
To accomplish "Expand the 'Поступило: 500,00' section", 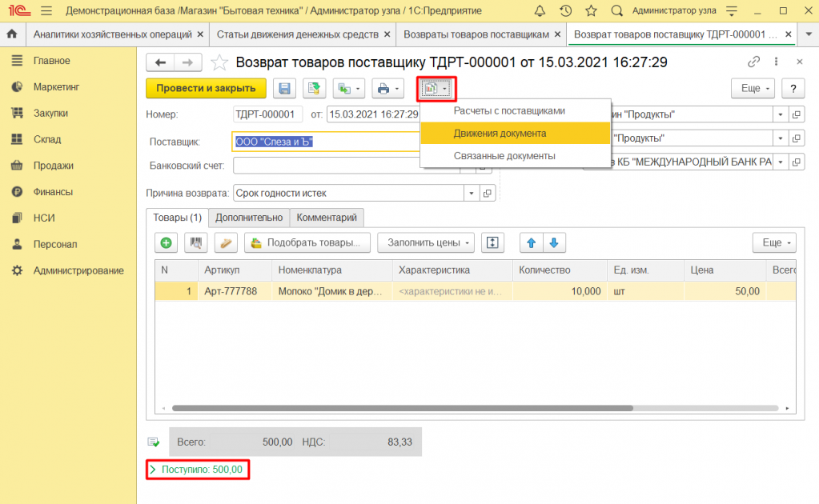I will [152, 470].
